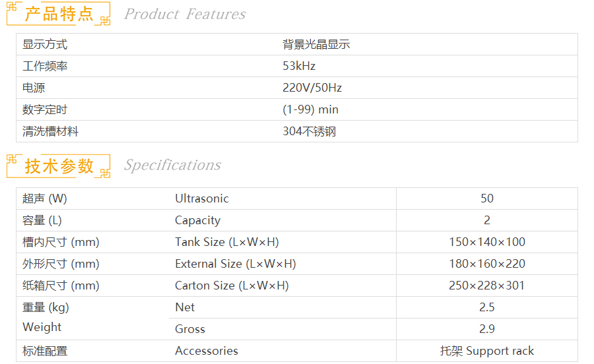Click the 53kHz working frequency value
Viewport: 594px width, 364px height.
tap(299, 66)
